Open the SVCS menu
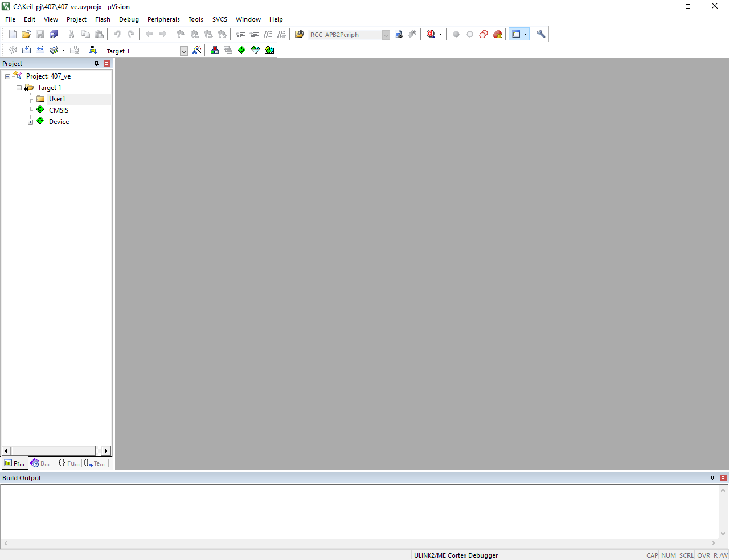 click(x=220, y=19)
